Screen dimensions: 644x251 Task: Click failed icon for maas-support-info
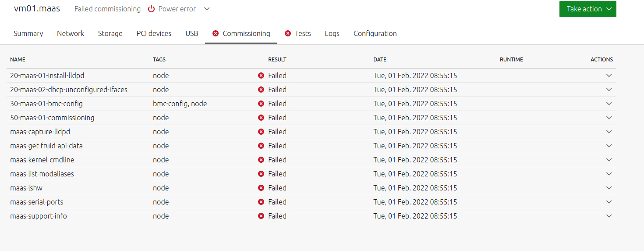pos(261,216)
